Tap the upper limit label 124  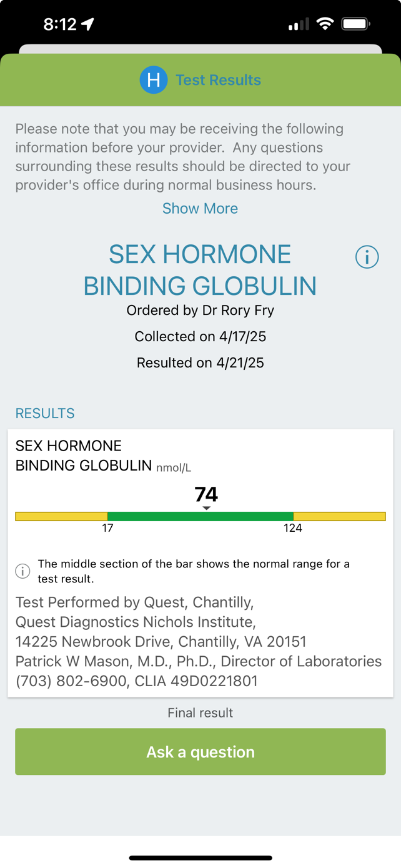[x=292, y=528]
